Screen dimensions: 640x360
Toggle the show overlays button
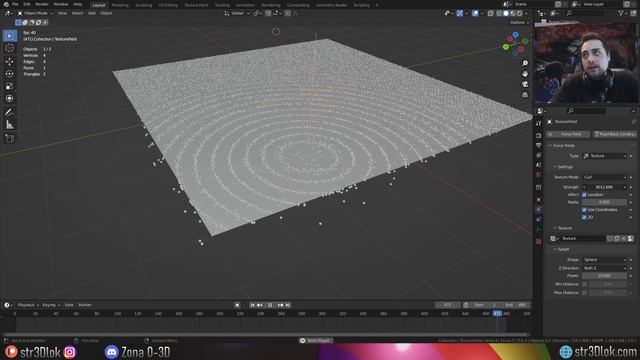tap(475, 13)
